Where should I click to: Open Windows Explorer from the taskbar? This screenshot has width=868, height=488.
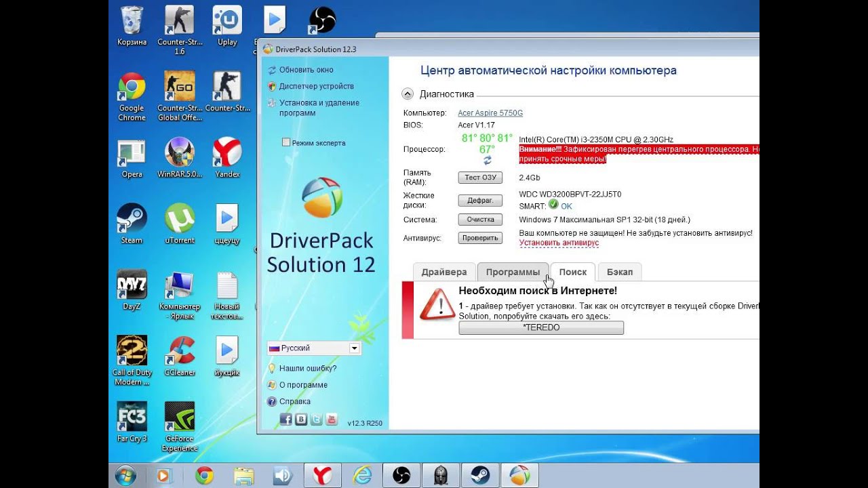coord(244,476)
